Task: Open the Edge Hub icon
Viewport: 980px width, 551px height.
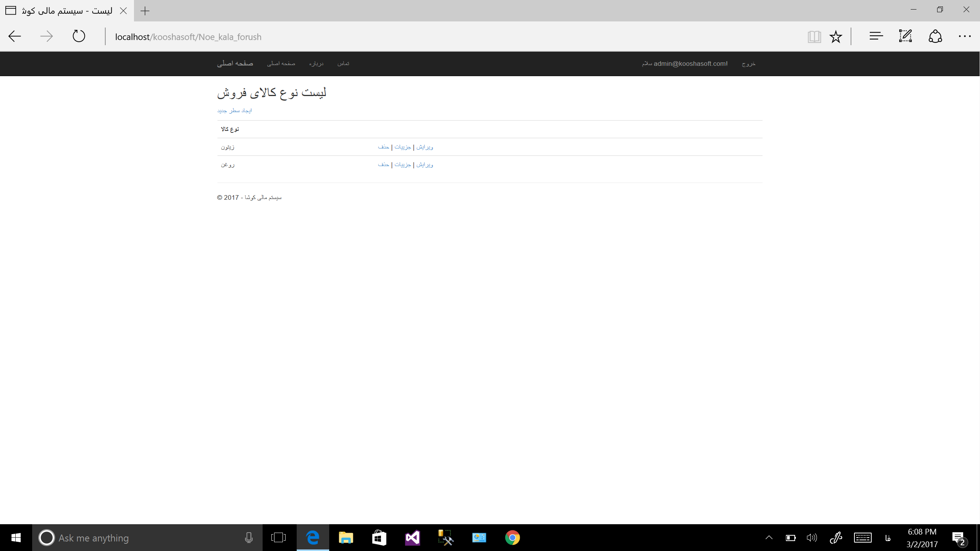Action: (876, 36)
